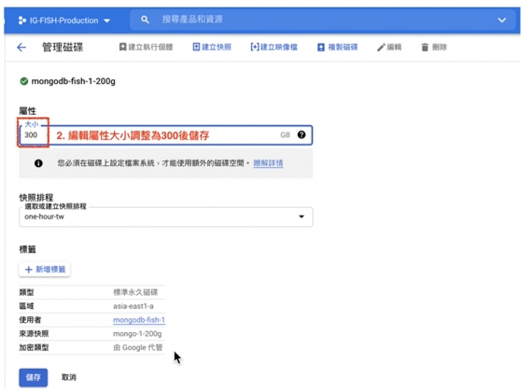Click the help question mark icon in size field
Image resolution: width=532 pixels, height=392 pixels.
[301, 134]
